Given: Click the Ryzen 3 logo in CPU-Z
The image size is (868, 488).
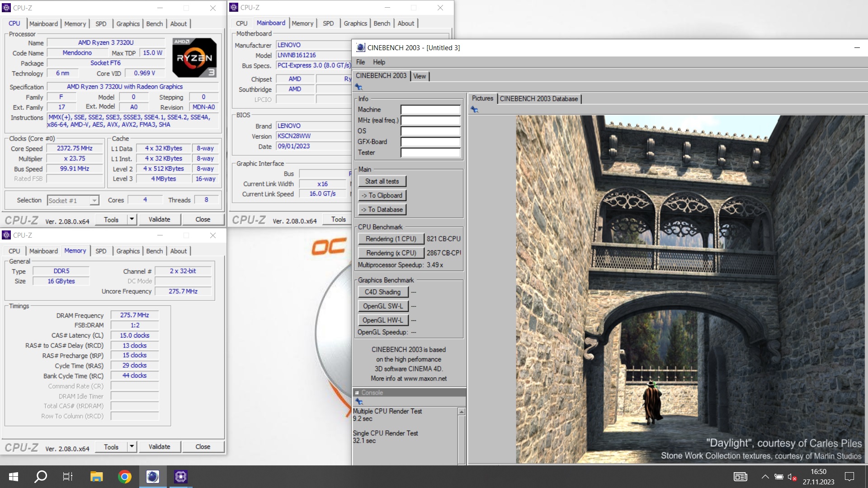Looking at the screenshot, I should click(194, 57).
